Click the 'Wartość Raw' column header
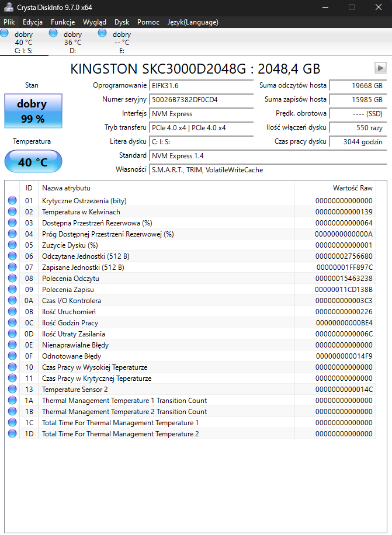The image size is (392, 535). pyautogui.click(x=335, y=188)
